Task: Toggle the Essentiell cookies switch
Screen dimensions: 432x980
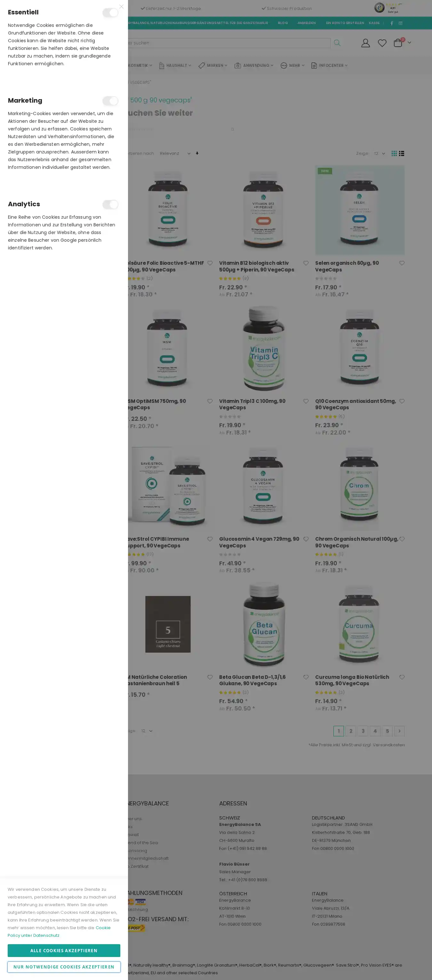Action: (110, 12)
